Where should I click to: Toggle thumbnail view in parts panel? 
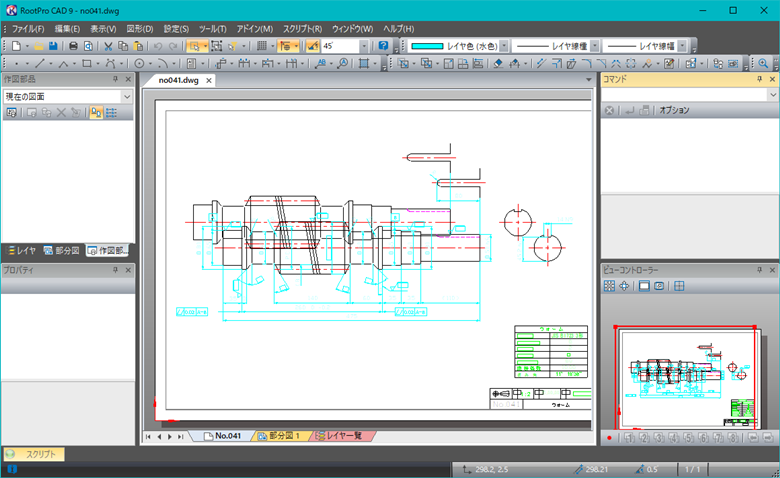pyautogui.click(x=97, y=113)
